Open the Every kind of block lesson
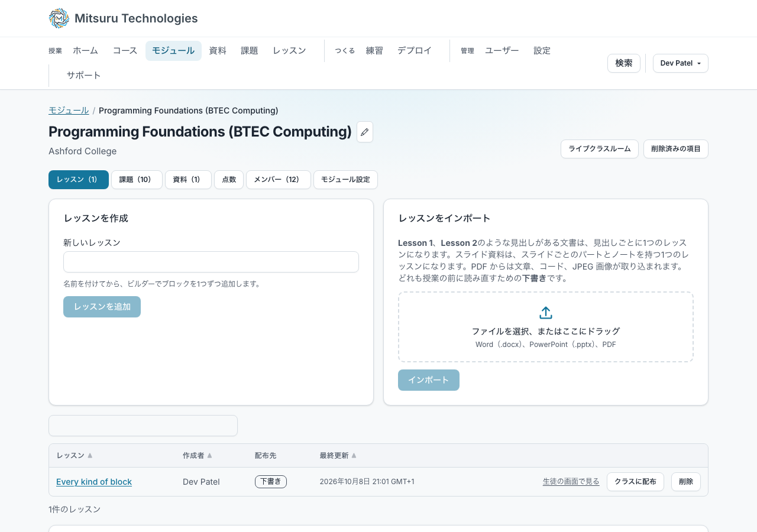Viewport: 757px width, 532px height. pos(94,482)
